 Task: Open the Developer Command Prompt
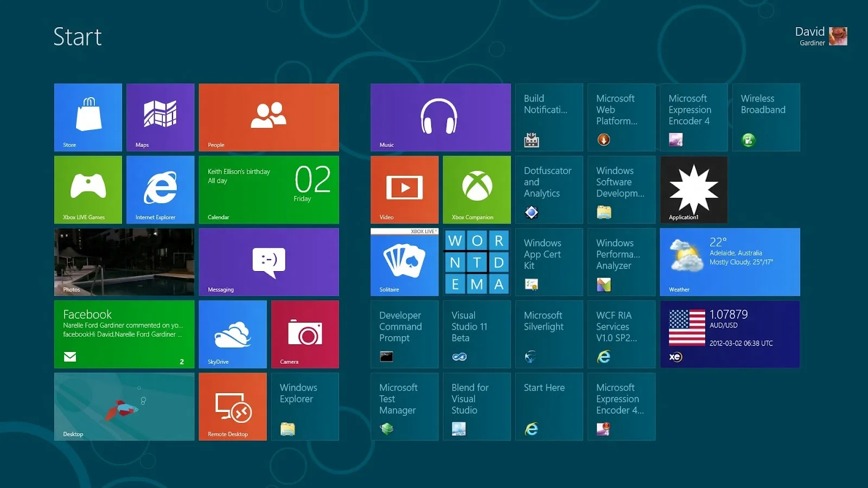coord(404,334)
